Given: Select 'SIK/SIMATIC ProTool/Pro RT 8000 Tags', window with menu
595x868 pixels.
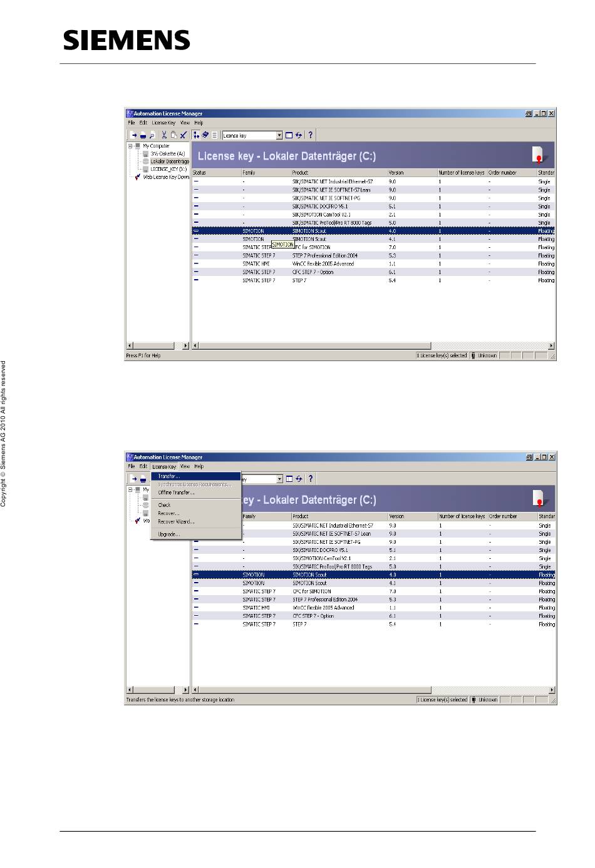Looking at the screenshot, I should pos(374,566).
